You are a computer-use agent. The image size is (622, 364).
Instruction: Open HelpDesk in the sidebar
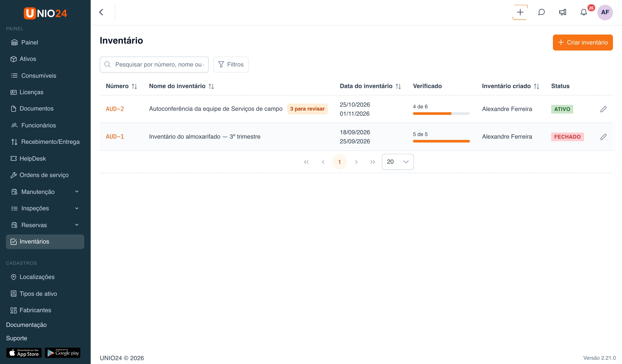[x=45, y=158]
